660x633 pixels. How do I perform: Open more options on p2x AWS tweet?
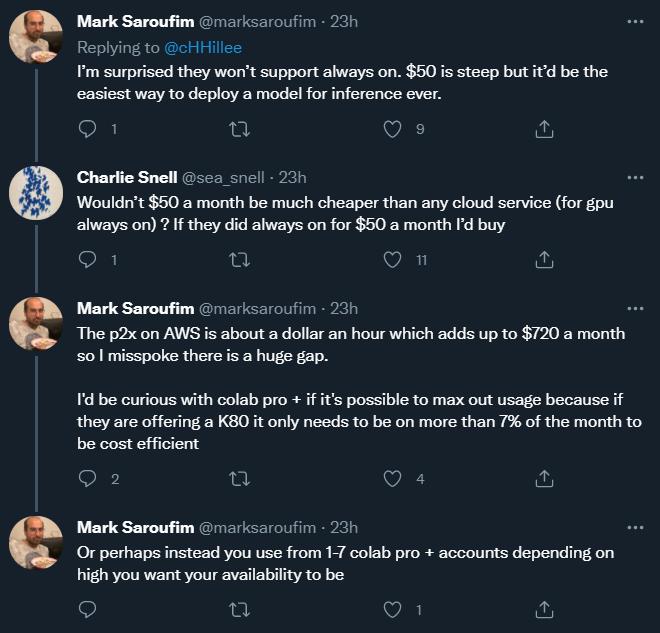coord(635,309)
